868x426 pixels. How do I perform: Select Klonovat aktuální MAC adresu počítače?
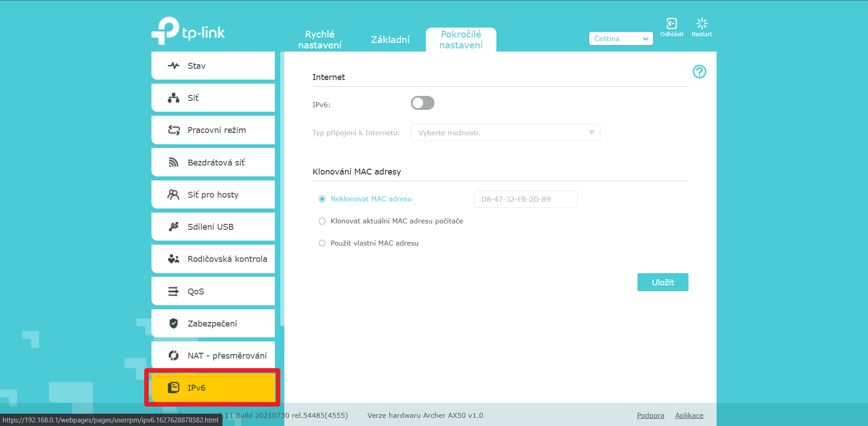point(322,221)
